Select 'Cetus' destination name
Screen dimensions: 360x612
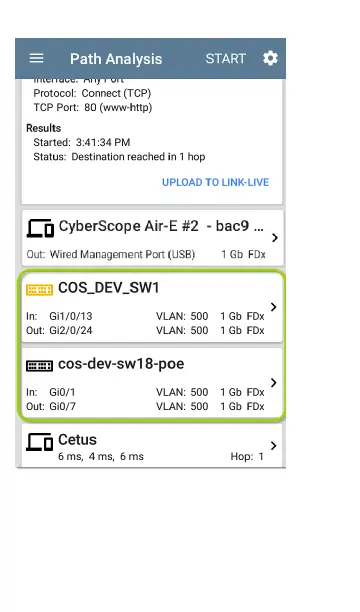[x=77, y=439]
